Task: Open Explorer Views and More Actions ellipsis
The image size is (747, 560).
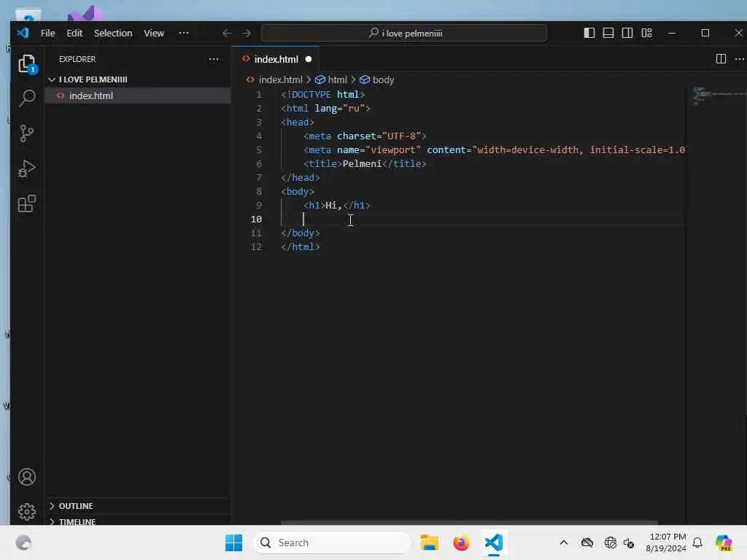Action: coord(214,59)
